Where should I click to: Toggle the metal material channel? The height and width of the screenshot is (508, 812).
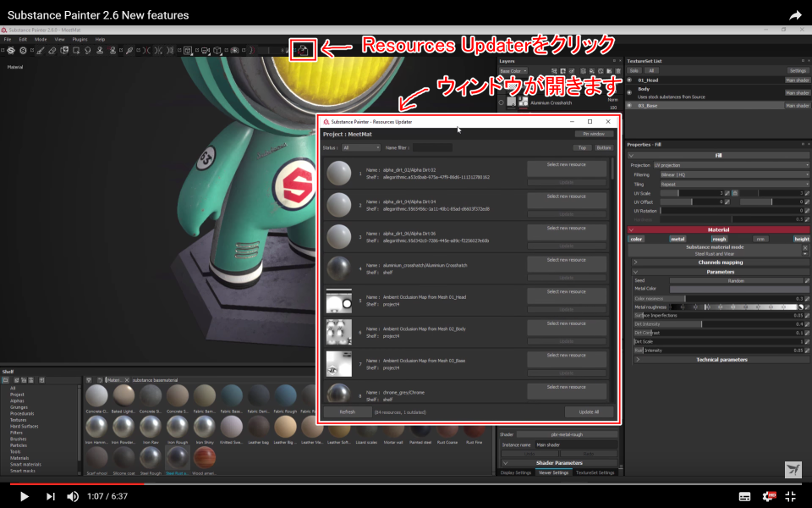(678, 239)
